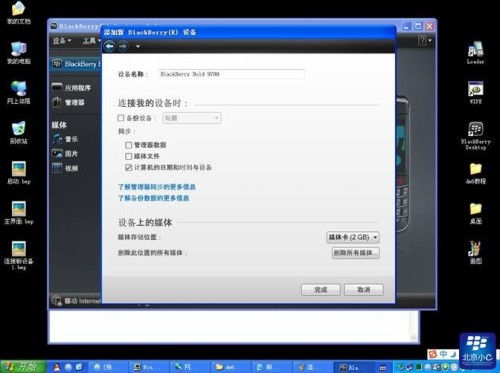Open the navigation history dropdown arrow
Image resolution: width=500 pixels, height=373 pixels.
[138, 46]
